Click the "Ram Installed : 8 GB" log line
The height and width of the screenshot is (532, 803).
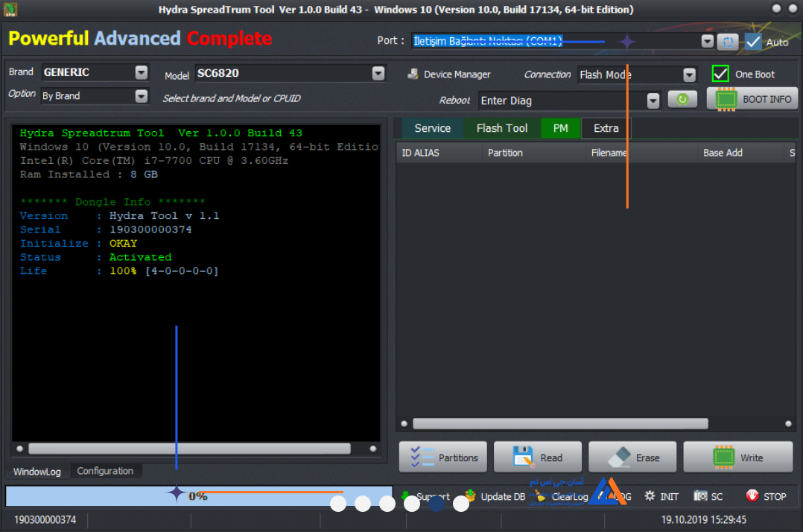tap(89, 174)
